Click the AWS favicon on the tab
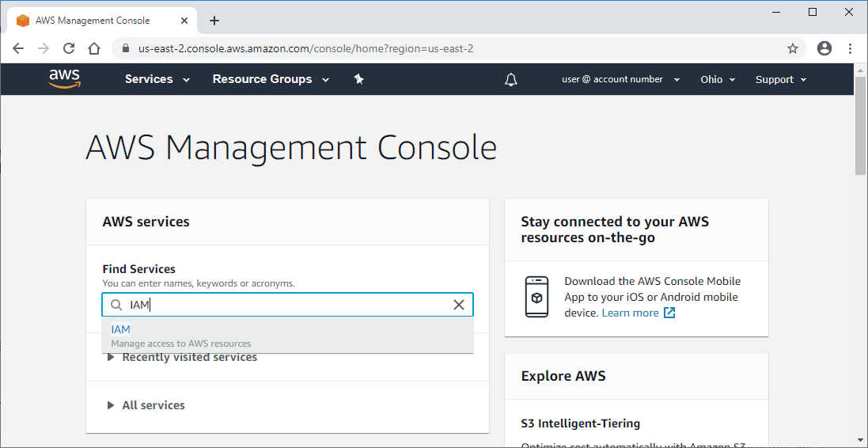868x448 pixels. click(x=23, y=21)
